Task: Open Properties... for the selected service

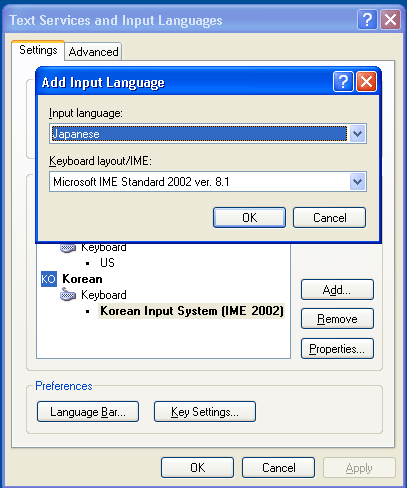Action: click(337, 349)
